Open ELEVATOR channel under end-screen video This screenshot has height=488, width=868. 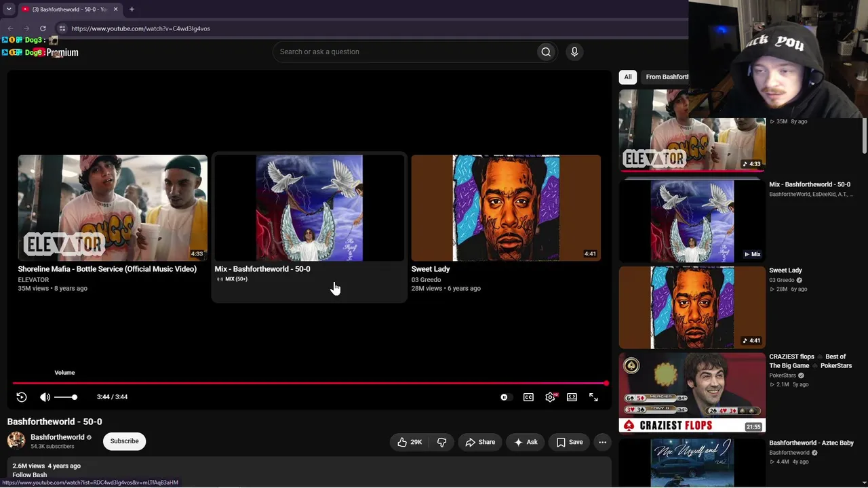[x=33, y=280]
